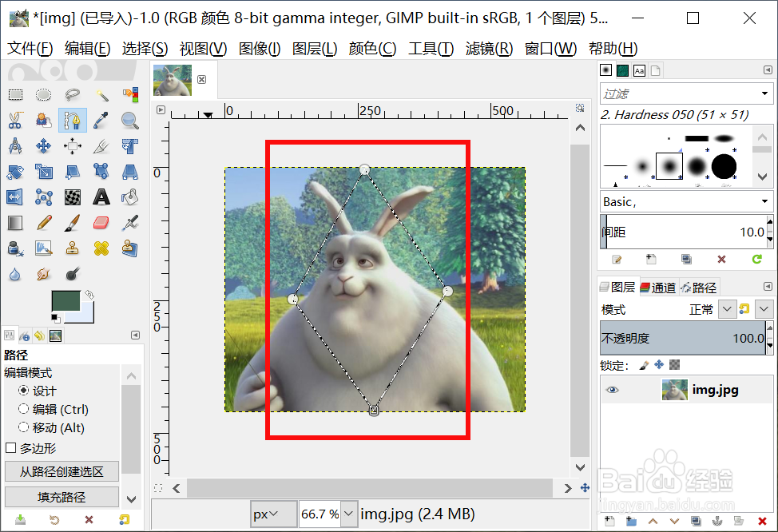
Task: Click the 间距 spacing slider
Action: pyautogui.click(x=683, y=232)
